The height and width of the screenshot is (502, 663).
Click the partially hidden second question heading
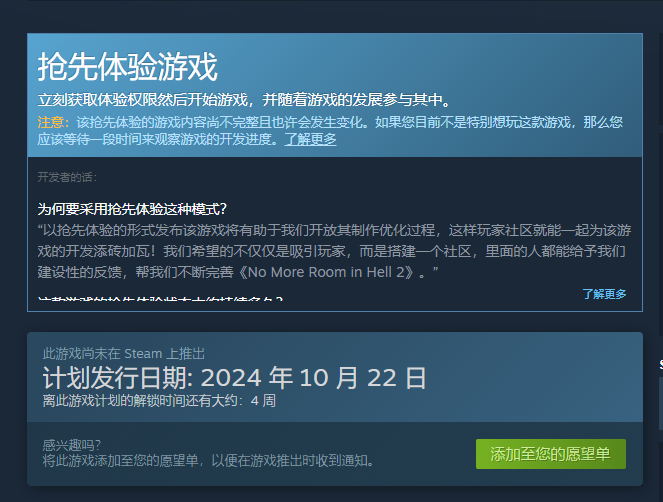click(x=160, y=298)
